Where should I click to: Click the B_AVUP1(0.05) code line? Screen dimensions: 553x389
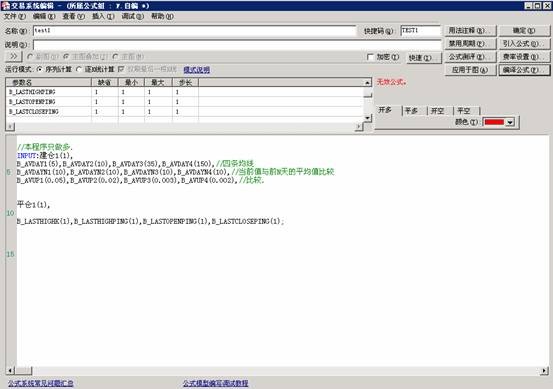coord(140,180)
